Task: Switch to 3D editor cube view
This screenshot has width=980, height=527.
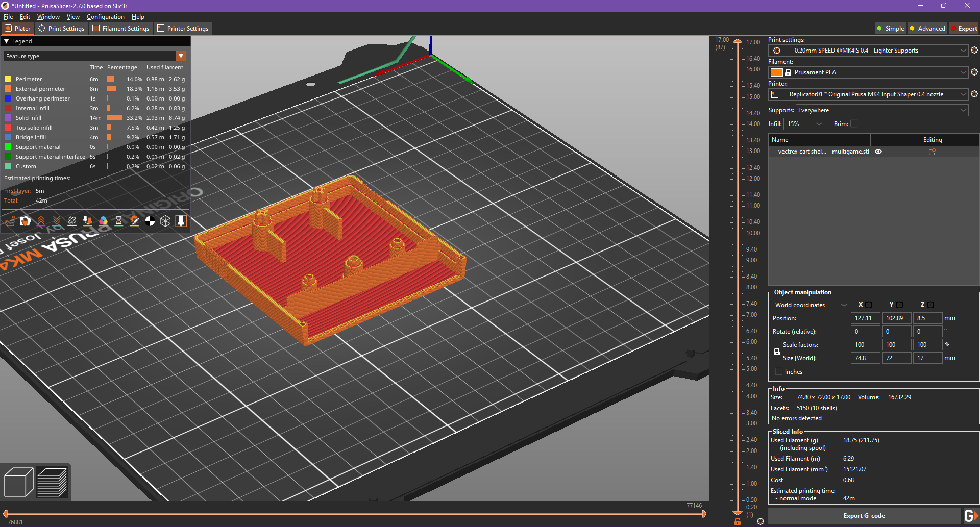Action: click(18, 482)
